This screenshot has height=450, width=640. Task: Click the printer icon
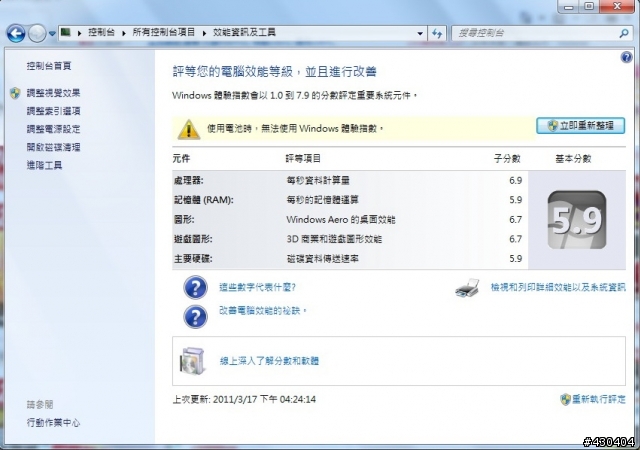467,288
